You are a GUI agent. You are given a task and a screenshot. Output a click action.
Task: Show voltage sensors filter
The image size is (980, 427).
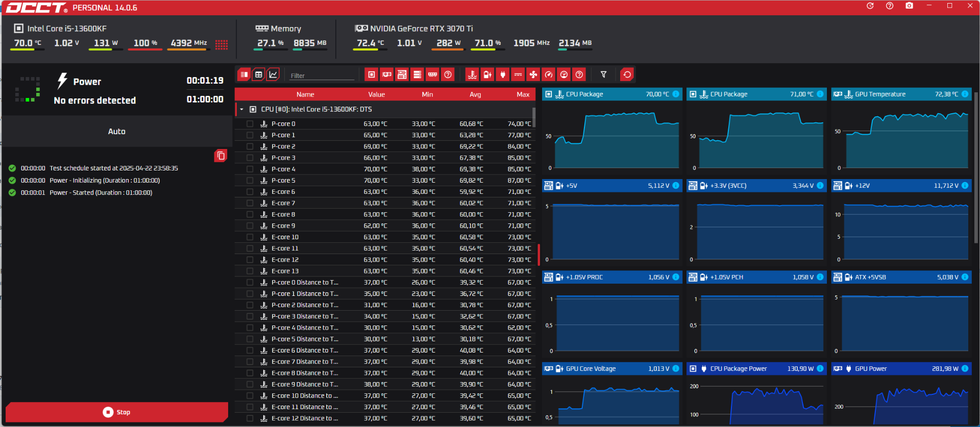point(487,75)
